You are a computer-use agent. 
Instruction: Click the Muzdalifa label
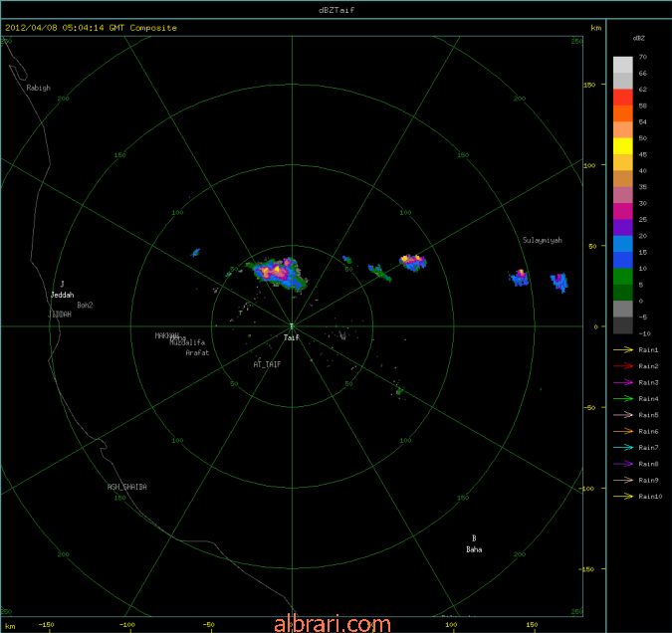point(188,342)
